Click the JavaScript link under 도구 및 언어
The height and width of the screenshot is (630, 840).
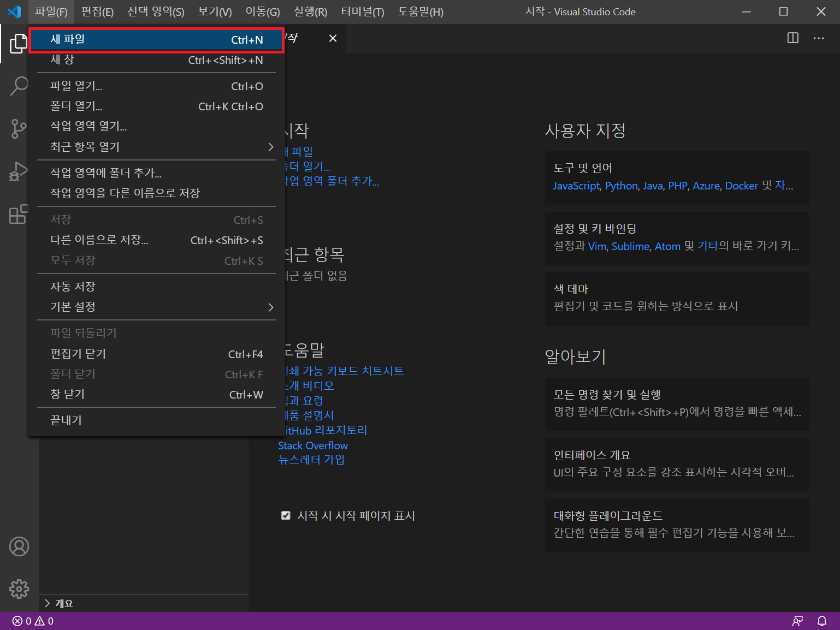click(x=576, y=186)
